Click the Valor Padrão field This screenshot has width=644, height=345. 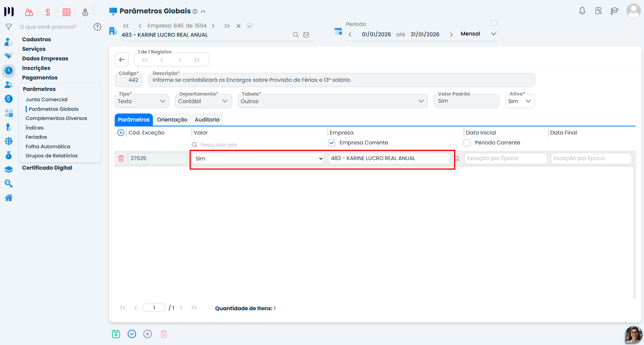pos(466,101)
